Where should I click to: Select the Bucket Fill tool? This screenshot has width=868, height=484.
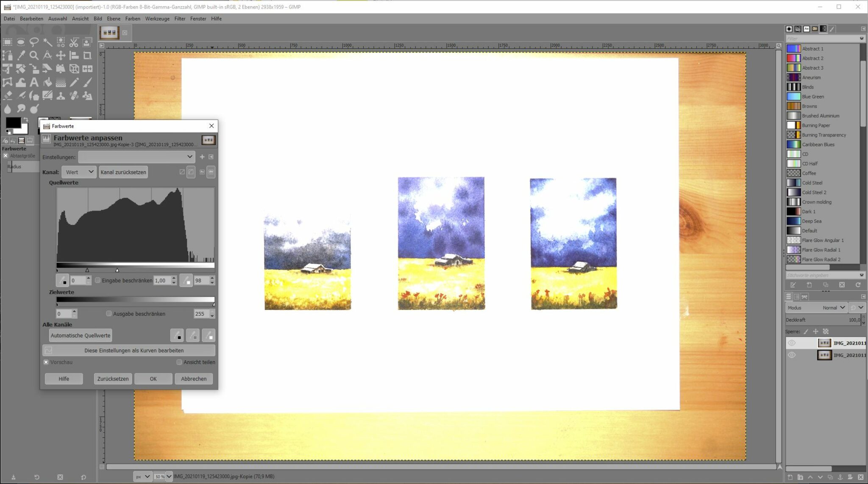coord(47,82)
